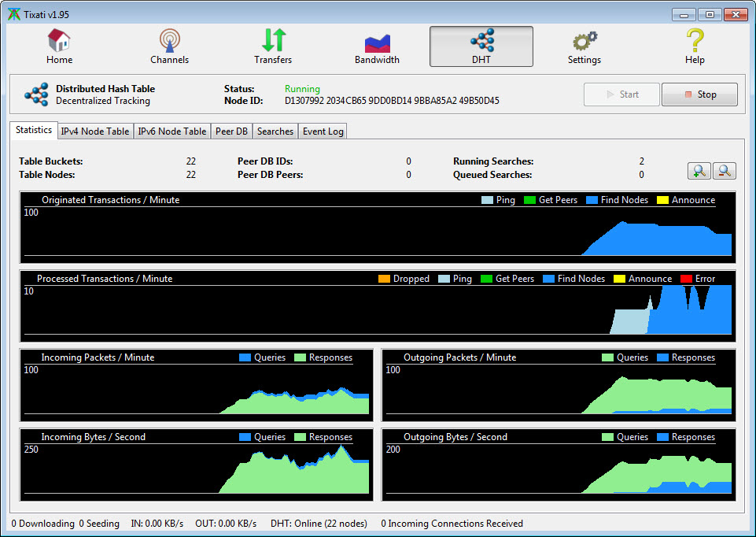This screenshot has height=537, width=756.
Task: Select the DHT toolbar button
Action: pyautogui.click(x=481, y=46)
